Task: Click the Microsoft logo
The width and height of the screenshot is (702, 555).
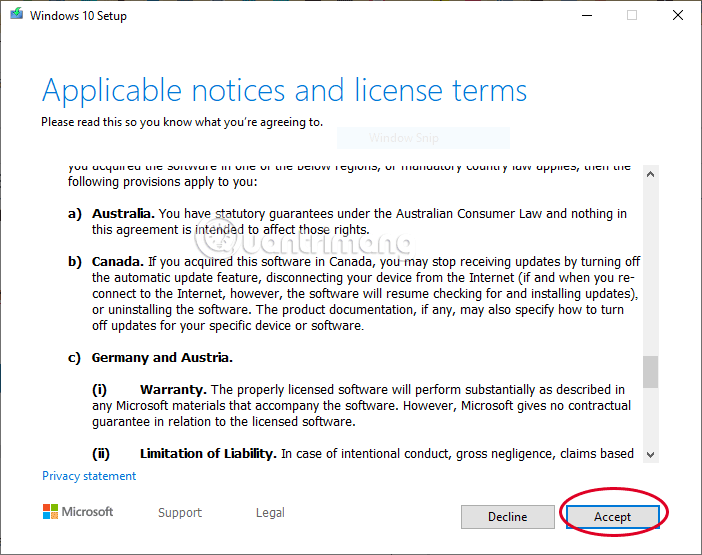Action: point(78,512)
